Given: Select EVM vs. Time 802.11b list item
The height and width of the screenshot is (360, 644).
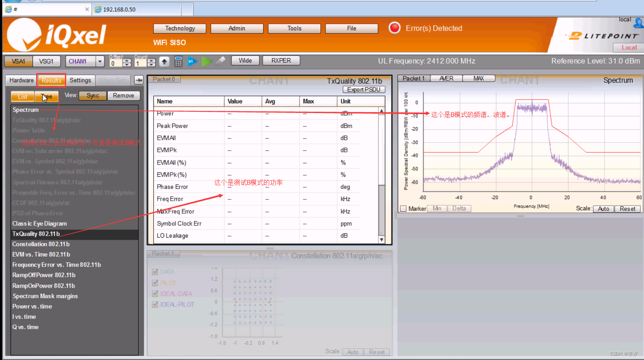Looking at the screenshot, I should (74, 254).
